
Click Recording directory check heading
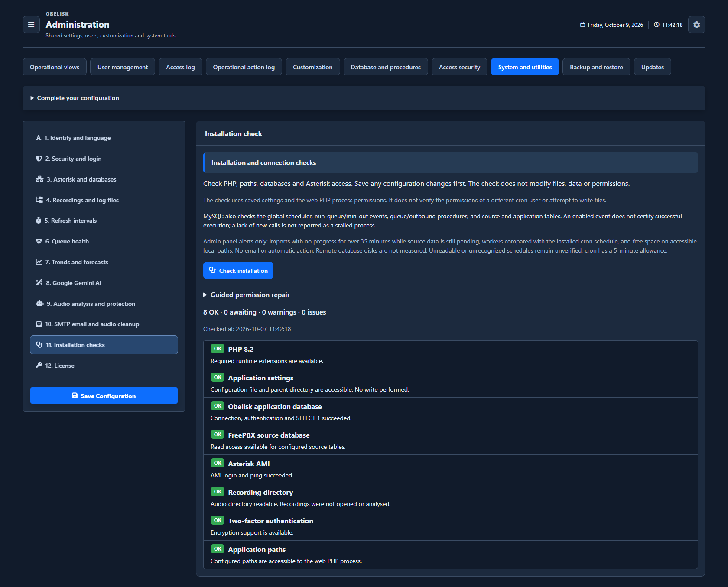[260, 492]
